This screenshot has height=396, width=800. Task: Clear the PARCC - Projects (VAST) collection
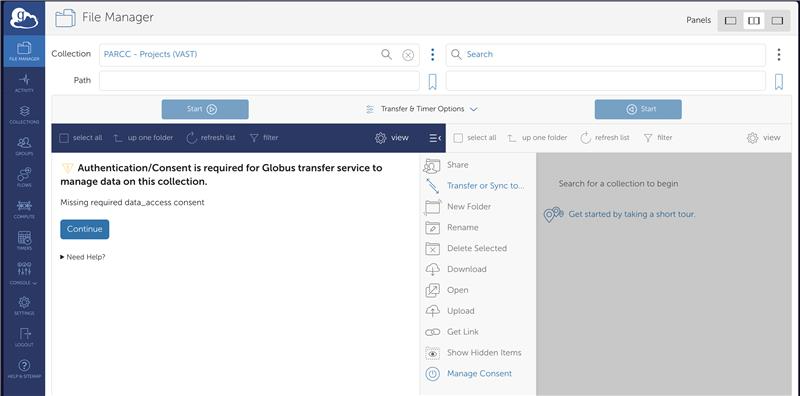coord(408,55)
